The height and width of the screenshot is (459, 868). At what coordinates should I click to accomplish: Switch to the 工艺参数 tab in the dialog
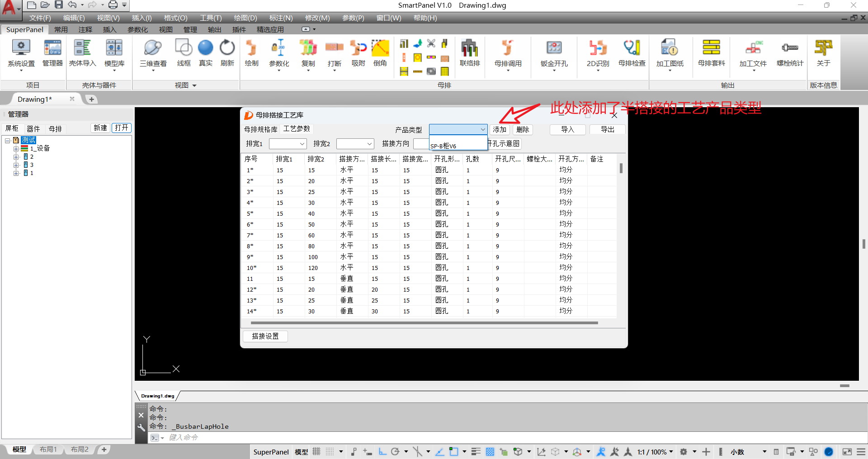pos(297,129)
